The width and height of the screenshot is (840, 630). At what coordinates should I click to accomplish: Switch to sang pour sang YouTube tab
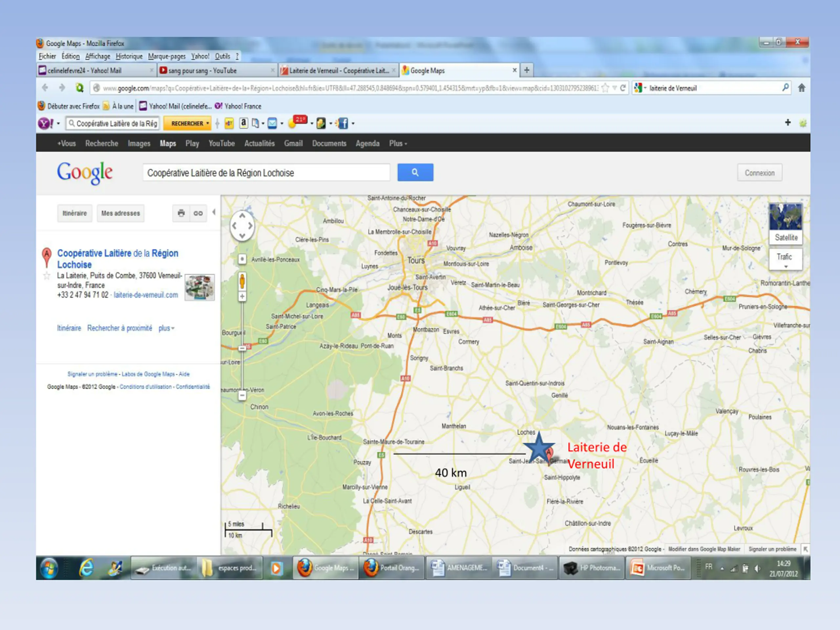point(217,70)
